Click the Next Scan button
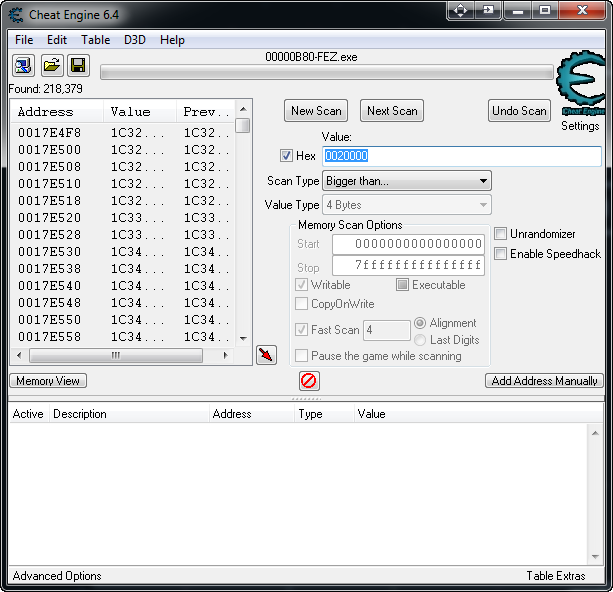The height and width of the screenshot is (592, 613). (392, 111)
